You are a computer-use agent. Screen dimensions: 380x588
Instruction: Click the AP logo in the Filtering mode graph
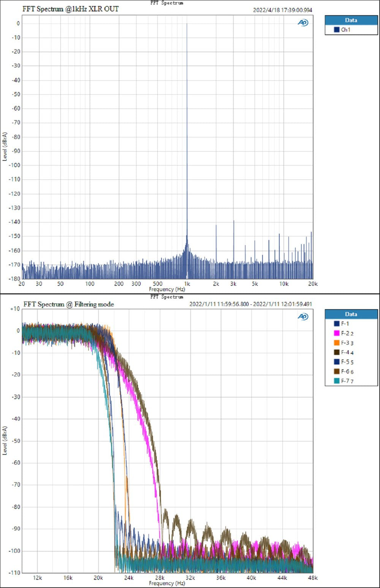[303, 316]
